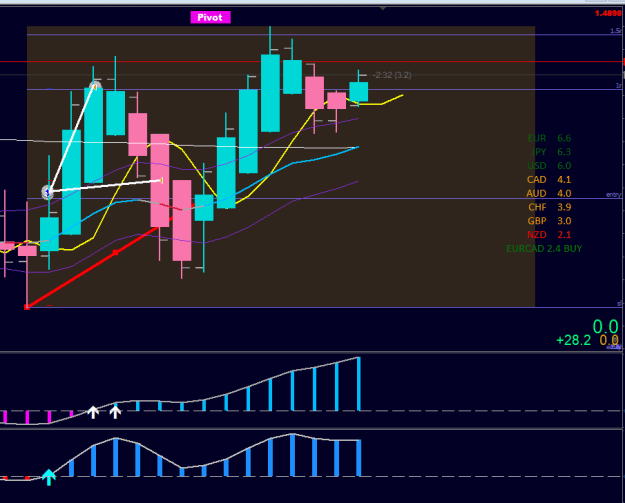Screen dimensions: 625x503
Task: Select the EUR 6.6 strength row
Action: tap(549, 138)
